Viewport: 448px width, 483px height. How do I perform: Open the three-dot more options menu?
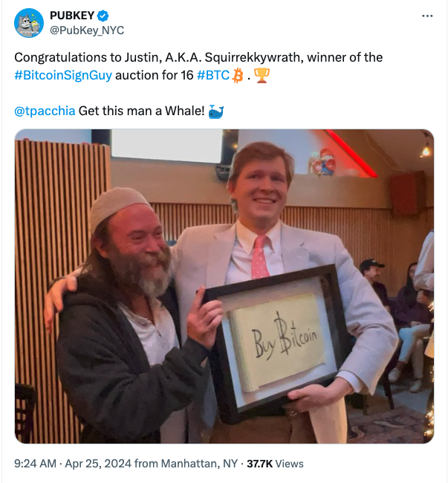click(427, 16)
